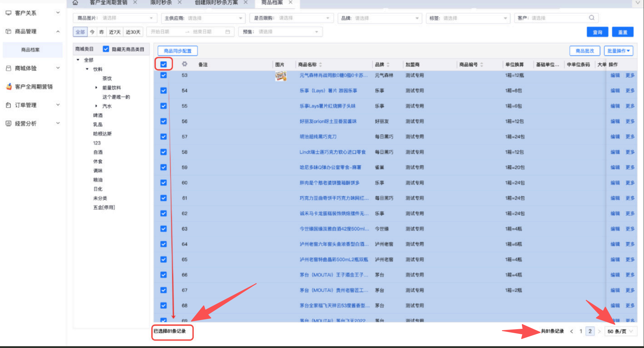Sort by 商品名称 column sort icon
The width and height of the screenshot is (644, 348).
[x=321, y=65]
